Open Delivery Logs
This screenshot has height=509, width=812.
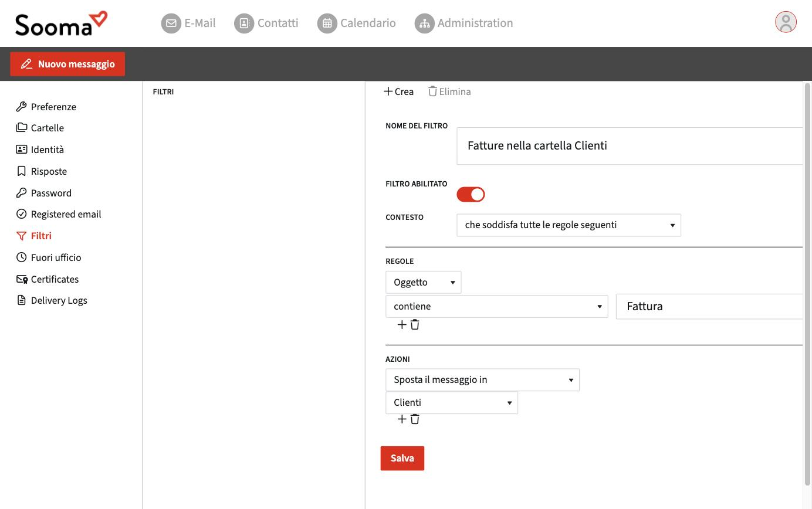(x=52, y=300)
